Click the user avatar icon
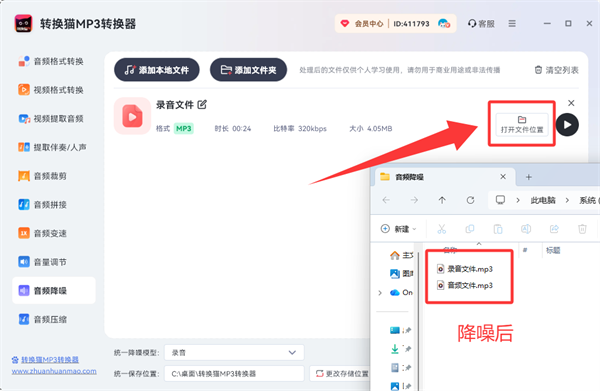The image size is (600, 391). 444,24
